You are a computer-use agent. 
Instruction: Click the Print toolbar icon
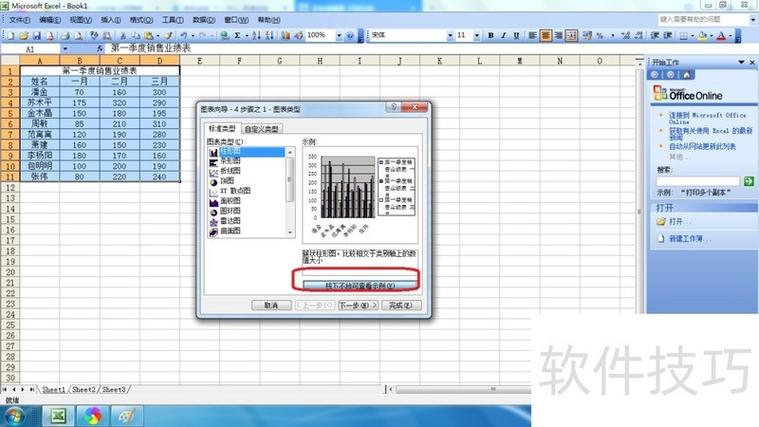click(x=65, y=36)
